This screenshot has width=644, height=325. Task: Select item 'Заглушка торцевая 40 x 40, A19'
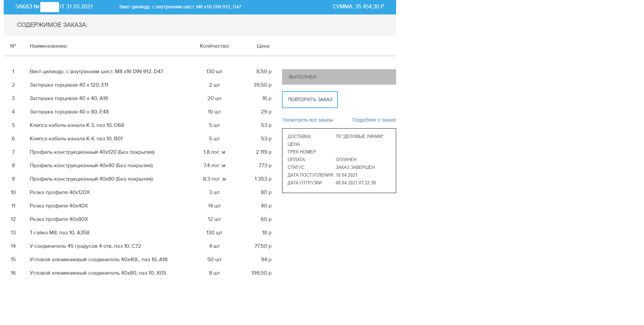(69, 98)
